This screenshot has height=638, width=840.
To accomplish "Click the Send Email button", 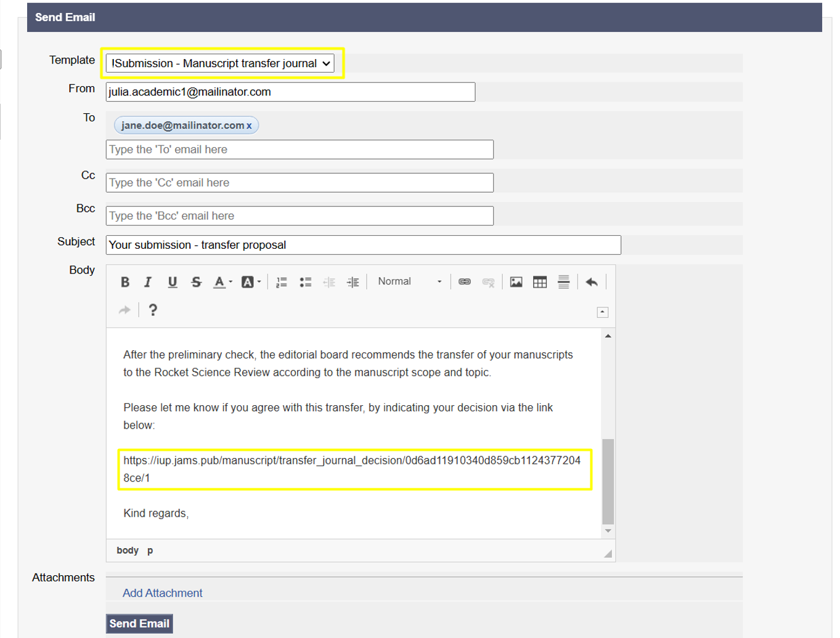I will click(139, 623).
